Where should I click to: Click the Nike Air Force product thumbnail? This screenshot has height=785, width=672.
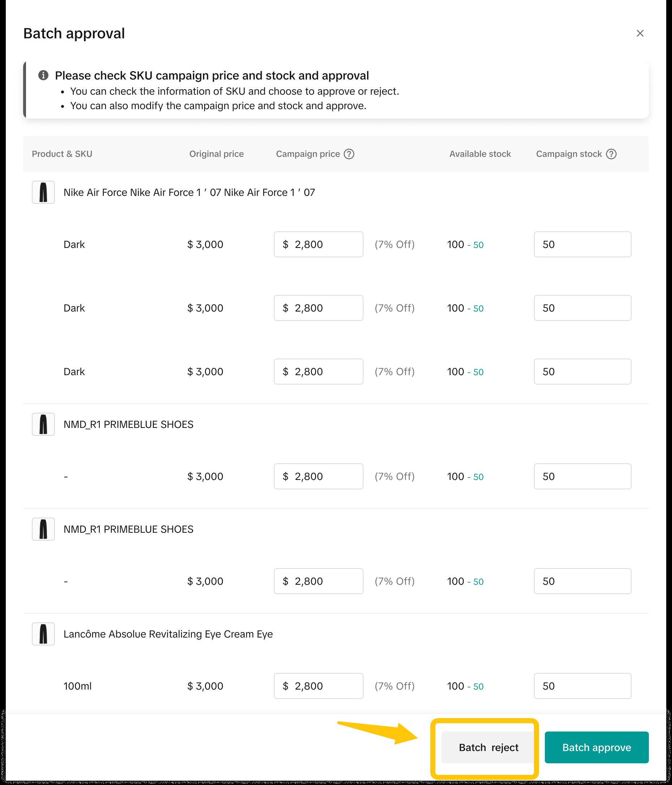[x=43, y=192]
